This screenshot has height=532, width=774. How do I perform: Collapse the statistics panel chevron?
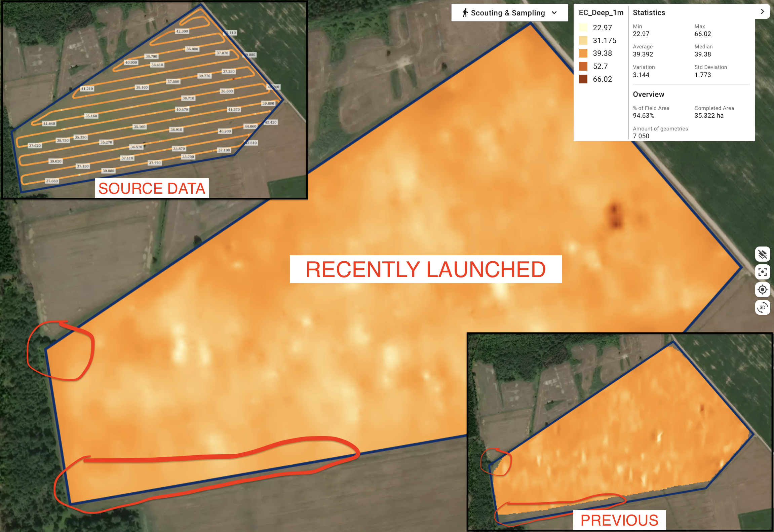point(762,11)
